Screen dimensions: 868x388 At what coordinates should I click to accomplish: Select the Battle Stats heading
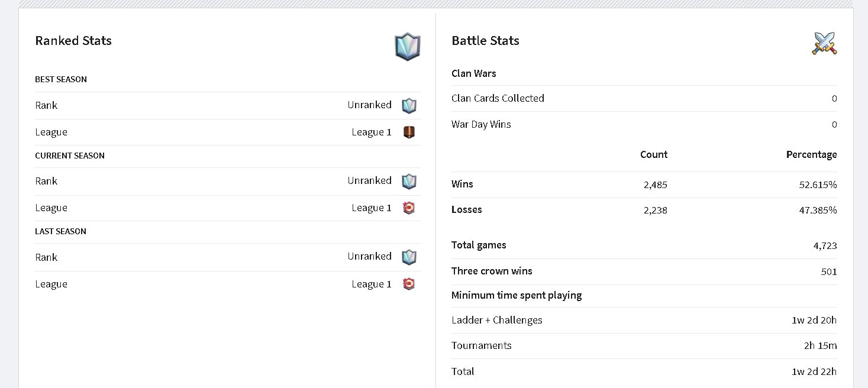click(485, 41)
